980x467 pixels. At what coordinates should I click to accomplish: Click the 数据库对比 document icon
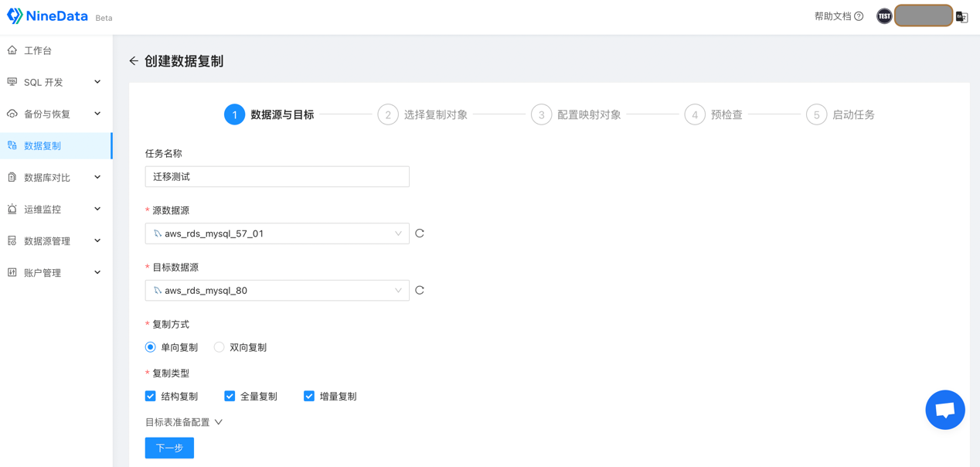tap(12, 177)
